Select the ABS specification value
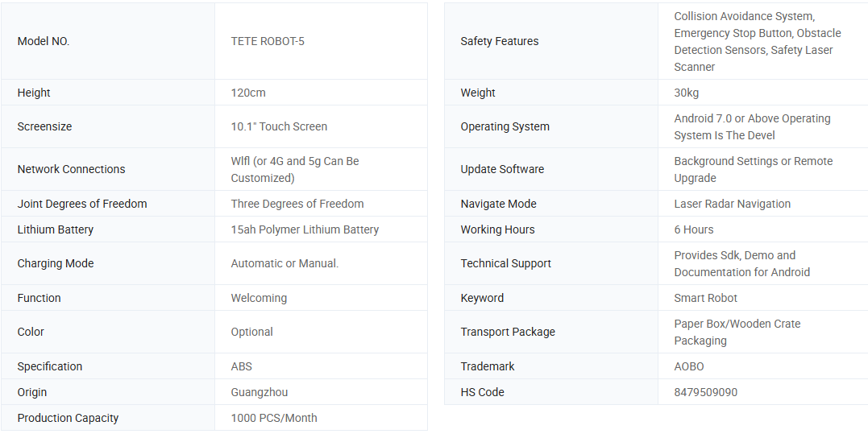This screenshot has height=438, width=868. 242,366
